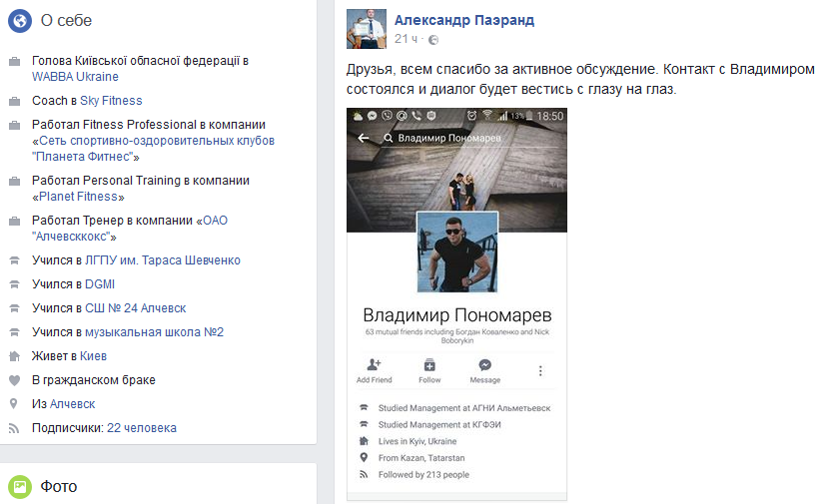Open the DGMI school link
Viewport: 822px width, 504px height.
point(99,284)
